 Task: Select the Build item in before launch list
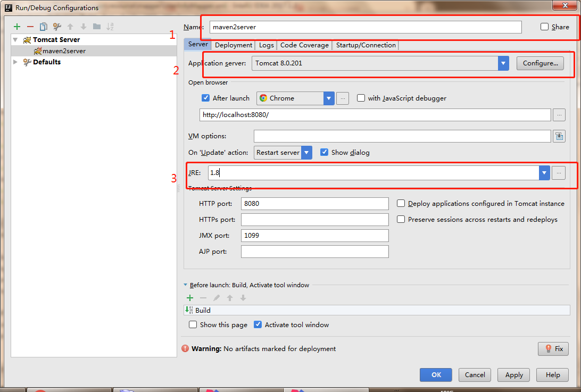pyautogui.click(x=377, y=310)
